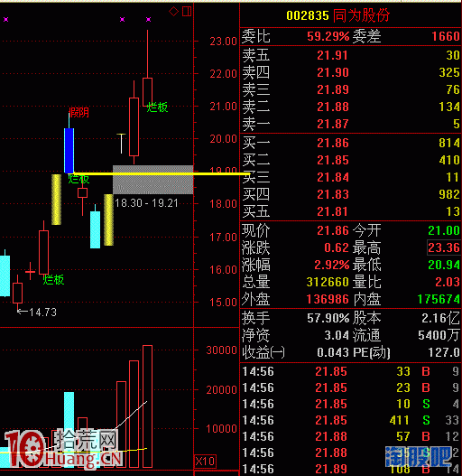Click the diamond icon above chart
The image size is (462, 476).
pos(173,12)
